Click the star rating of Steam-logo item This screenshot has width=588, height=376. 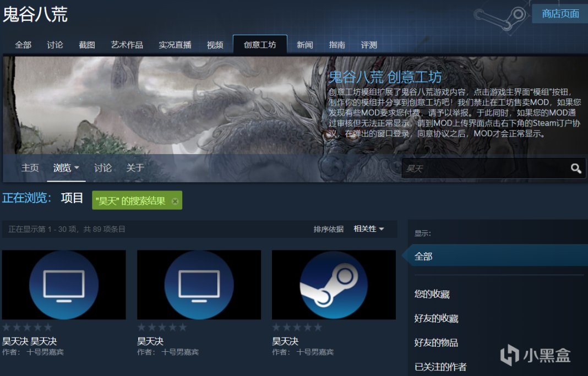(x=297, y=327)
